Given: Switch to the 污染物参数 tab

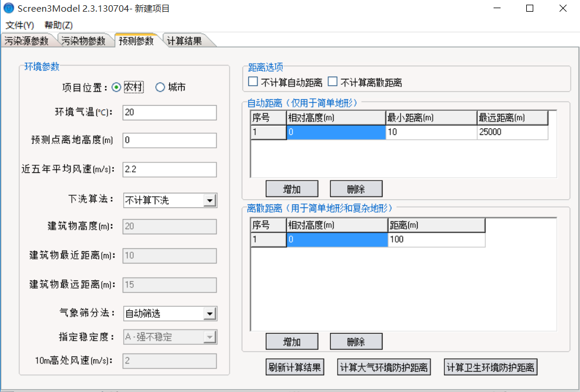Looking at the screenshot, I should (84, 41).
